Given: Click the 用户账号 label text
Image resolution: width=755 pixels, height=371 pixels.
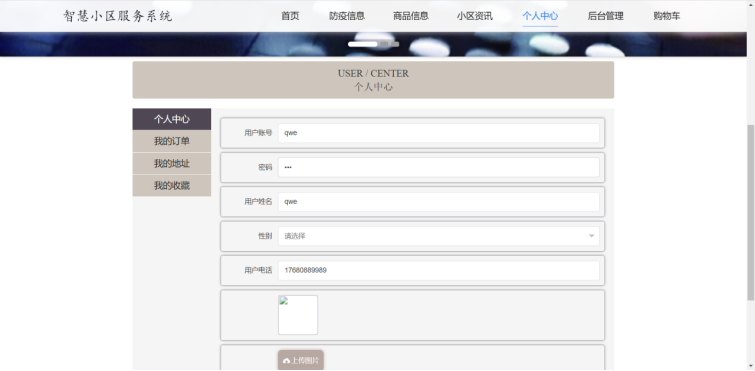Looking at the screenshot, I should 258,133.
